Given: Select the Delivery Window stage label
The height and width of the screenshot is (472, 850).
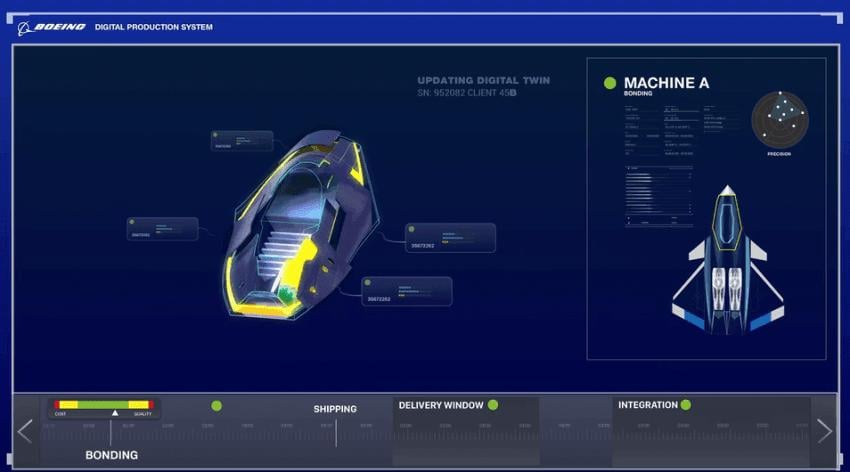Looking at the screenshot, I should coord(441,405).
